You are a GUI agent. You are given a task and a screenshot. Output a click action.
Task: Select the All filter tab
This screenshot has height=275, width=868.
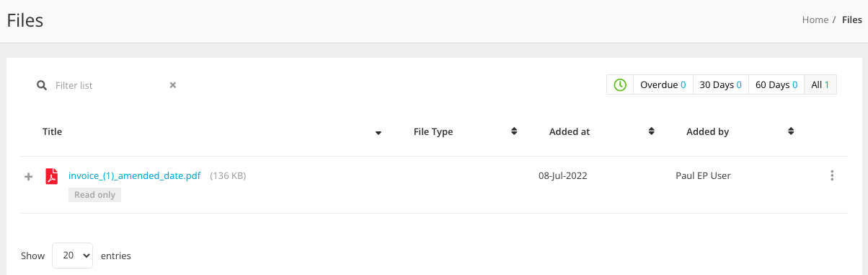point(820,85)
